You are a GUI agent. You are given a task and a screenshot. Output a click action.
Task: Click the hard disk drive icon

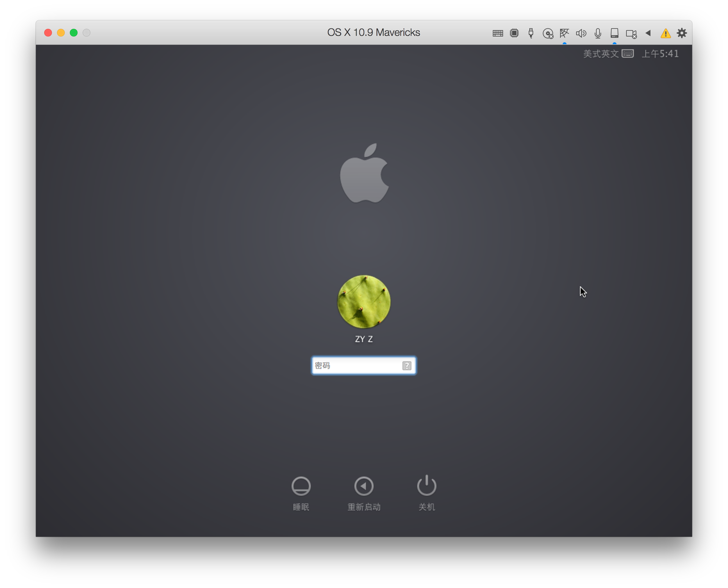[x=614, y=33]
